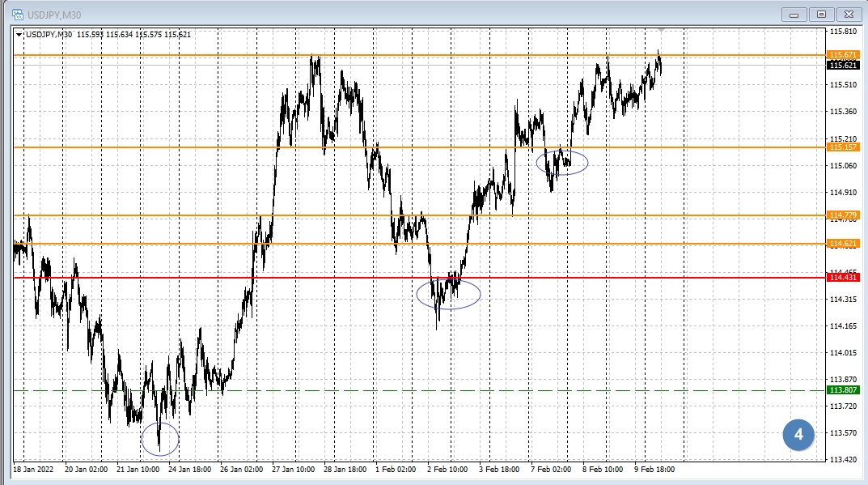Screen dimensions: 868x485
Task: Open the triangle dropdown beside USDJPY,M30 chart label
Action: [x=19, y=34]
